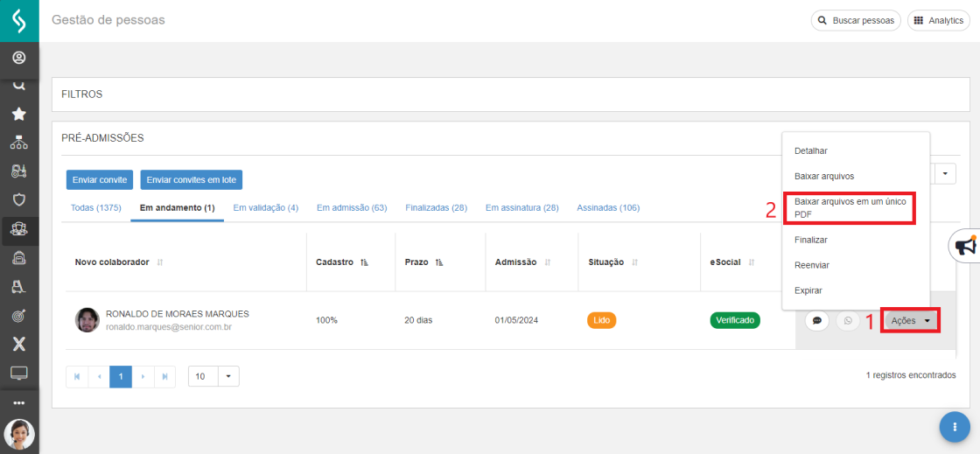The width and height of the screenshot is (980, 454).
Task: Open the Ações dropdown button
Action: [x=911, y=320]
